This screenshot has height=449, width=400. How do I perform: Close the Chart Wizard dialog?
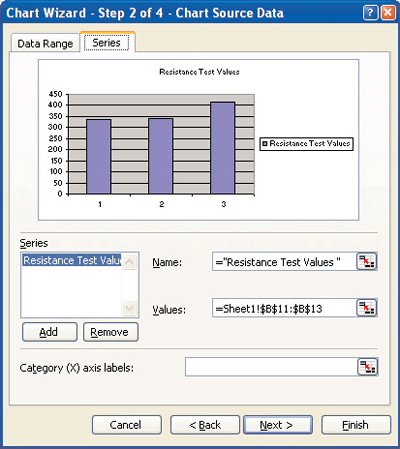(x=388, y=13)
